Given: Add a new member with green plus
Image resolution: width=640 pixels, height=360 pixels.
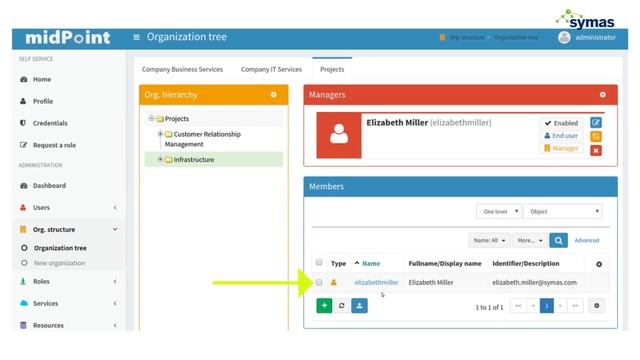Looking at the screenshot, I should (x=324, y=306).
